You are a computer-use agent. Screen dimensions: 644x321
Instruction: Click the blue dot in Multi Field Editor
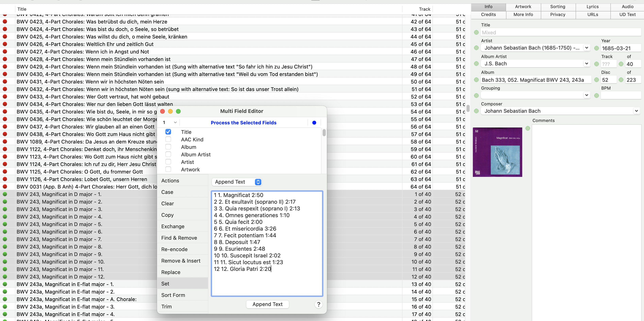[x=314, y=123]
